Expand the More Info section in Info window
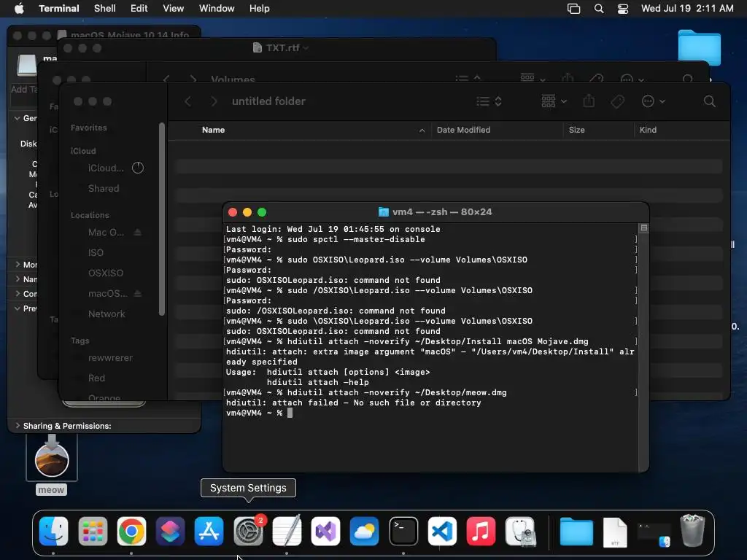Viewport: 747px width, 560px height. tap(18, 265)
